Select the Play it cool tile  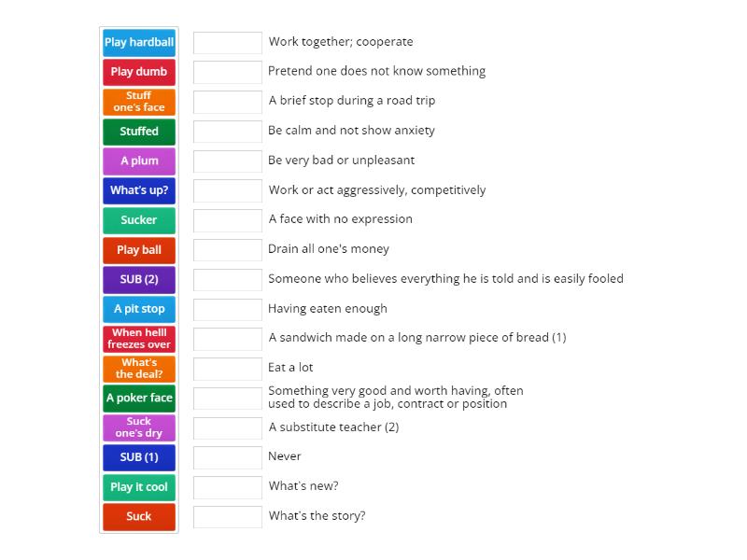pyautogui.click(x=138, y=487)
